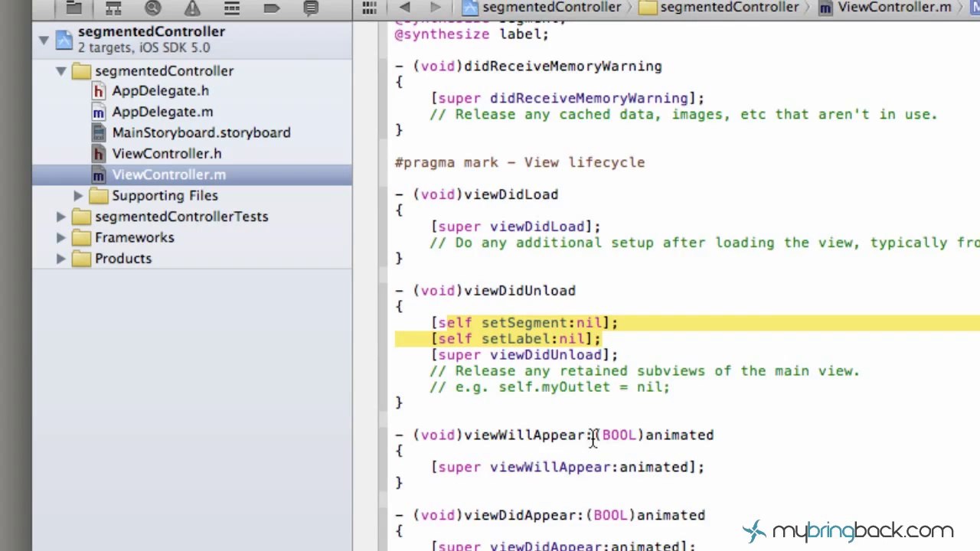This screenshot has width=980, height=551.
Task: Click [super viewWillAppear:animated] line
Action: pos(567,468)
